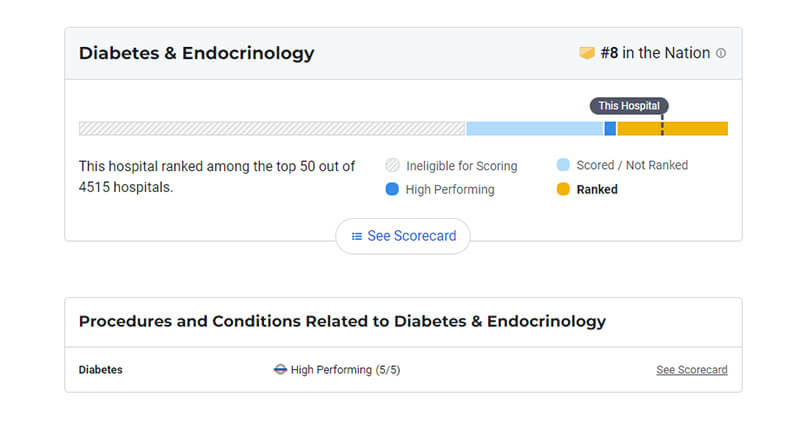Click the High Performing blue legend dot
This screenshot has width=800, height=430.
392,189
